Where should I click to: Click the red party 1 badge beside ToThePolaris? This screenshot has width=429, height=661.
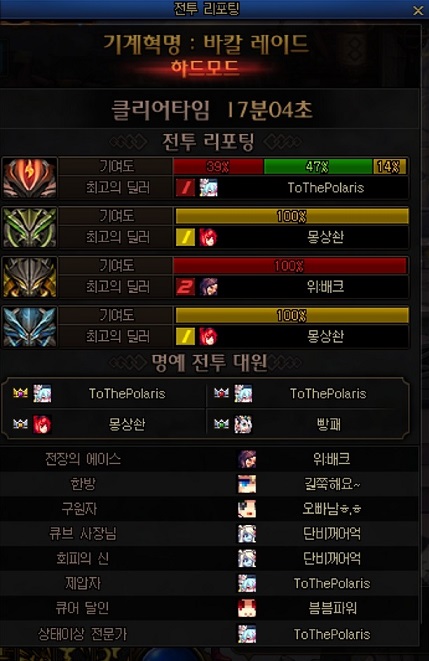(x=185, y=188)
